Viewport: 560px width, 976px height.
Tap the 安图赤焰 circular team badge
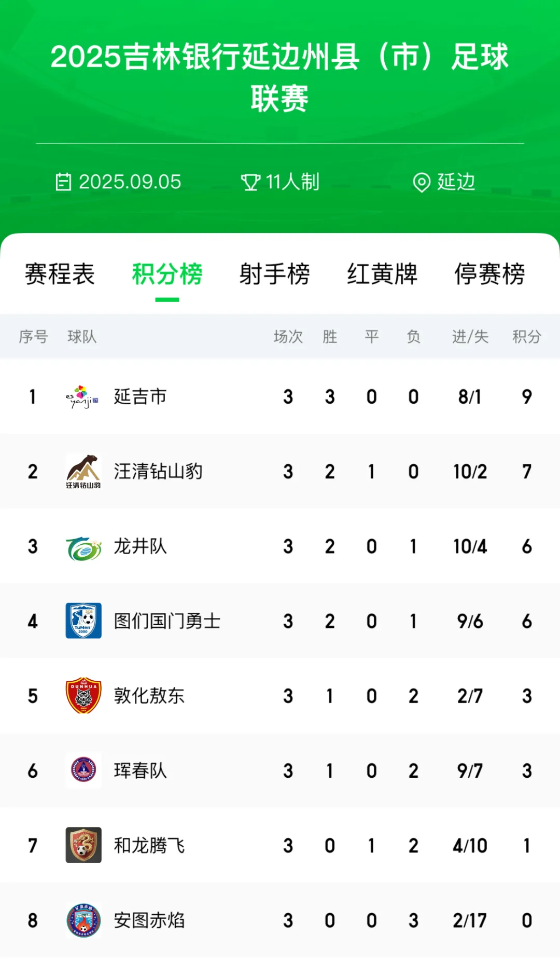pyautogui.click(x=83, y=920)
